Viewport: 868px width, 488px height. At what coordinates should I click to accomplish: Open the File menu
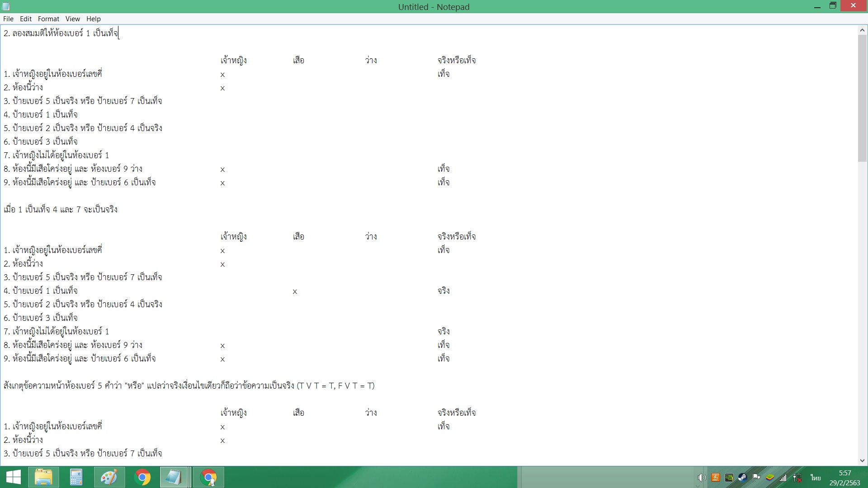(x=8, y=19)
